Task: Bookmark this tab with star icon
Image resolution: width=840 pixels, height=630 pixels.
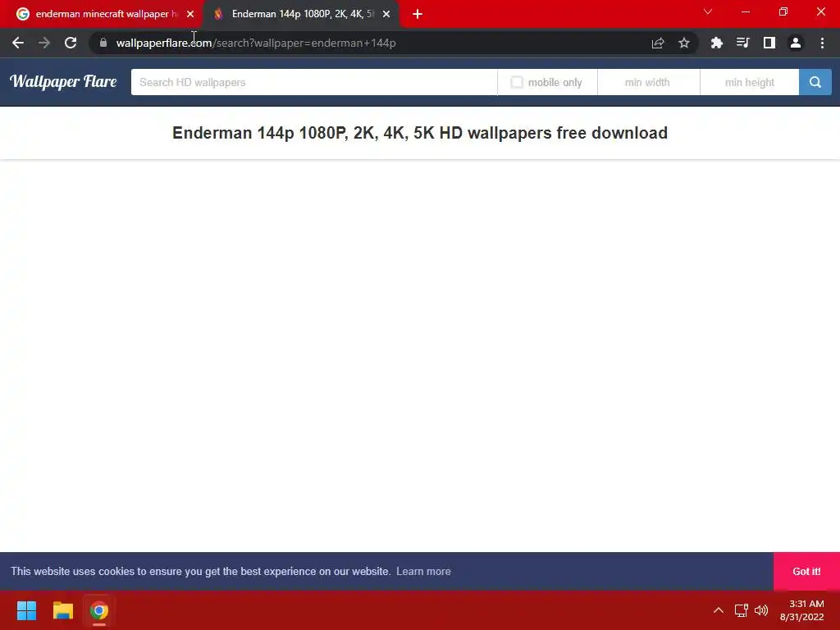Action: [684, 43]
